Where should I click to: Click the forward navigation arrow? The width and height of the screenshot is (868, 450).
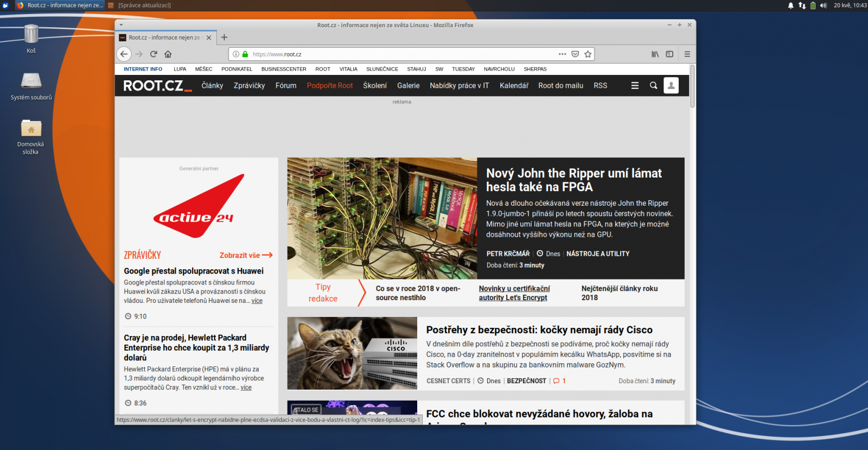139,54
